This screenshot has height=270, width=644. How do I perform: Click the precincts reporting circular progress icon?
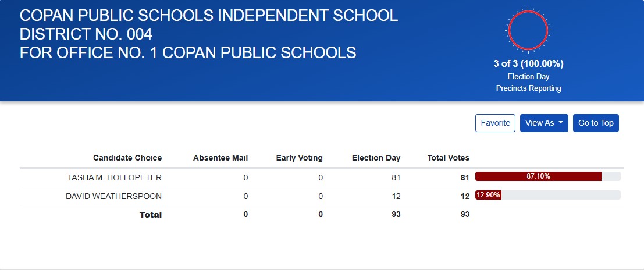tap(528, 31)
